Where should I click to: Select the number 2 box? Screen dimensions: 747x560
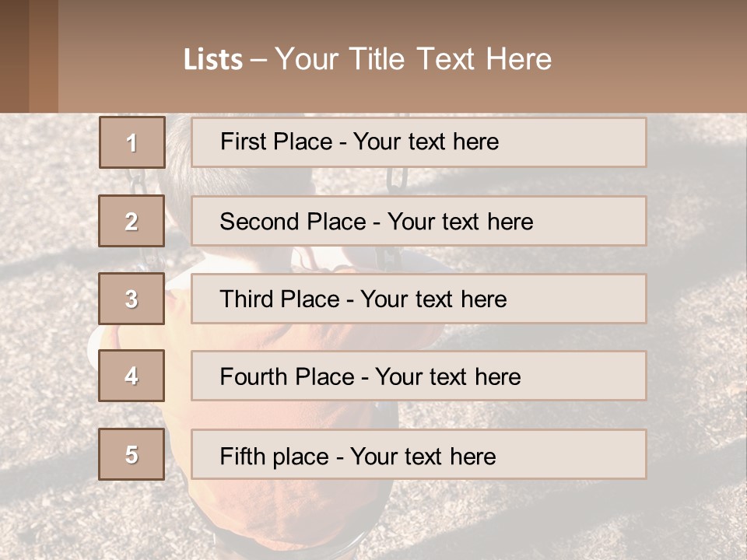click(132, 221)
